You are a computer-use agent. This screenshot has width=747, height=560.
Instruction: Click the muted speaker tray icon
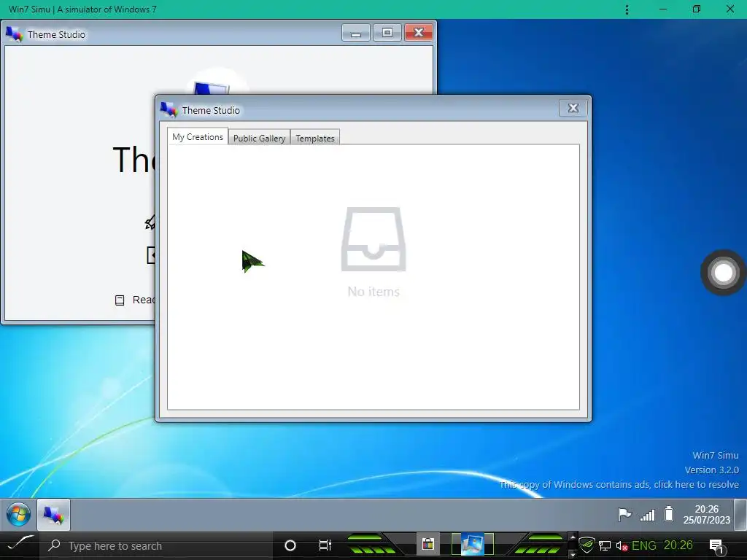(622, 545)
